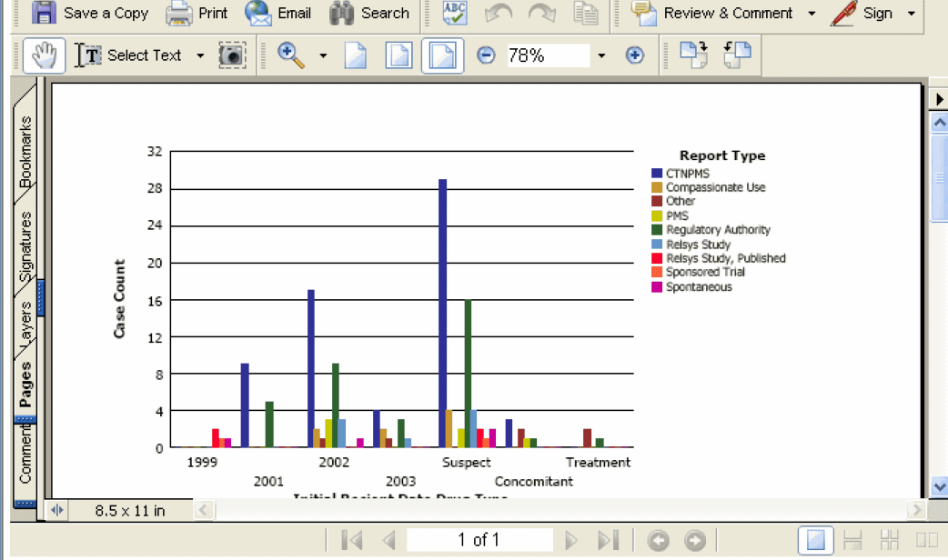The width and height of the screenshot is (948, 560).
Task: Click the redo arrow icon
Action: (541, 14)
